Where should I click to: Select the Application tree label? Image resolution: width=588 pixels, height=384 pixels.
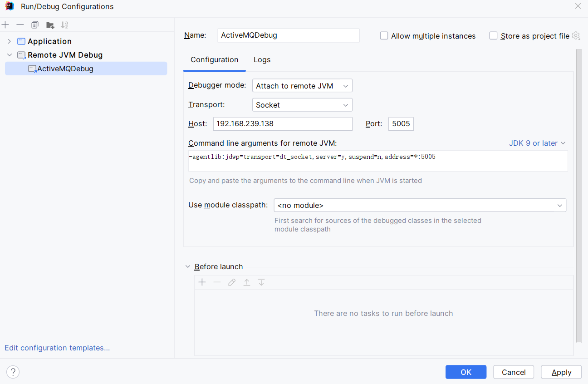(49, 41)
